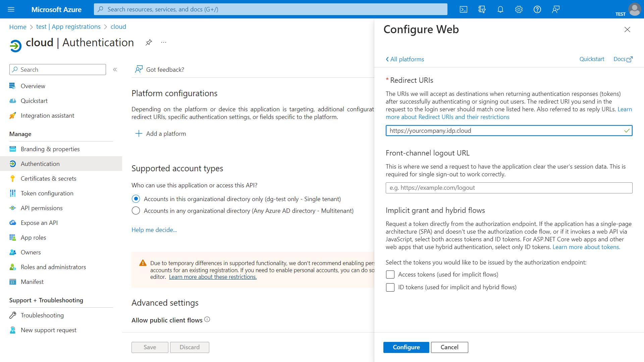Select the Authentication menu item
644x362 pixels.
pos(61,164)
